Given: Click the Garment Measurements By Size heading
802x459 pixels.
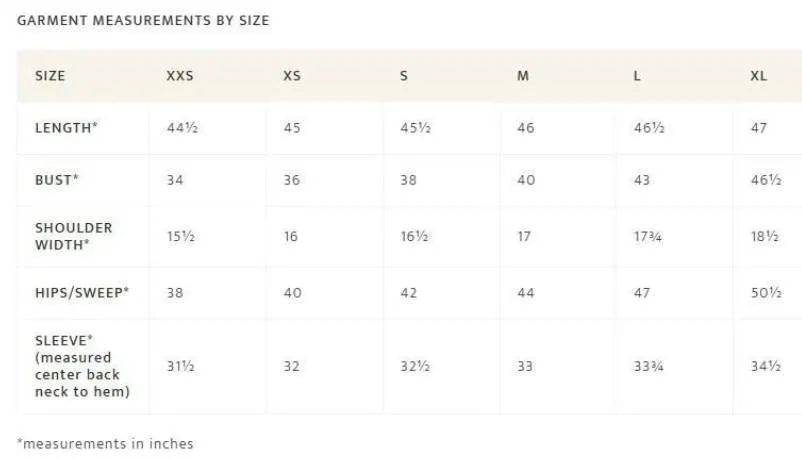Looking at the screenshot, I should [x=143, y=20].
